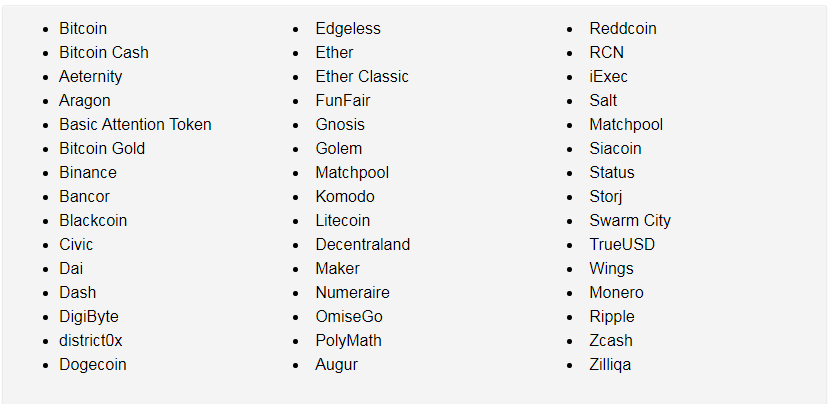Click on FunFair text
Image resolution: width=829 pixels, height=404 pixels.
coord(343,100)
